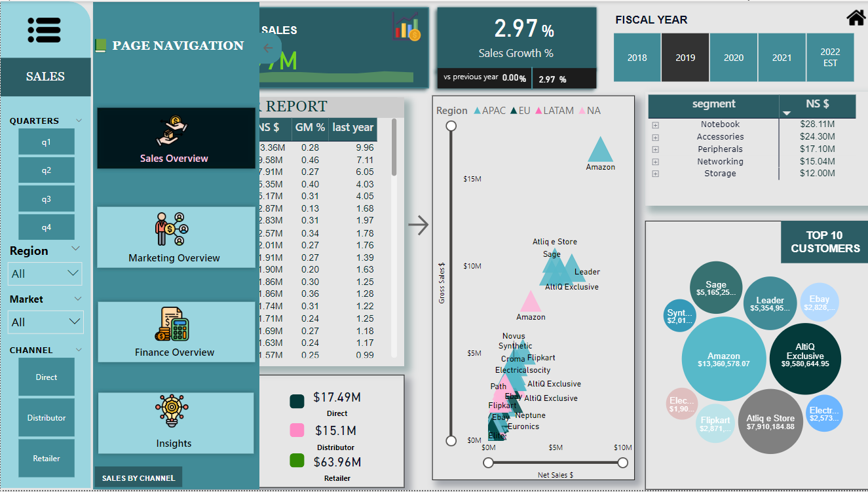The height and width of the screenshot is (492, 868).
Task: Click the hamburger menu icon
Action: pyautogui.click(x=45, y=29)
